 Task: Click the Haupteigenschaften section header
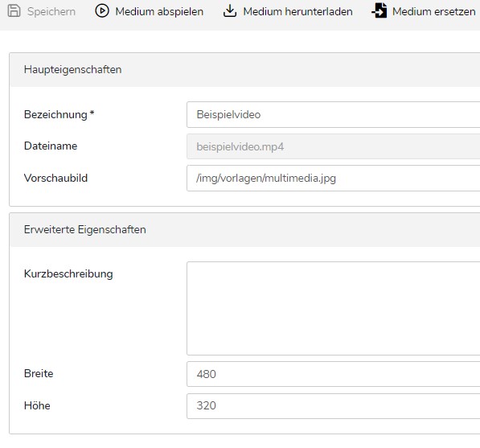pyautogui.click(x=244, y=70)
